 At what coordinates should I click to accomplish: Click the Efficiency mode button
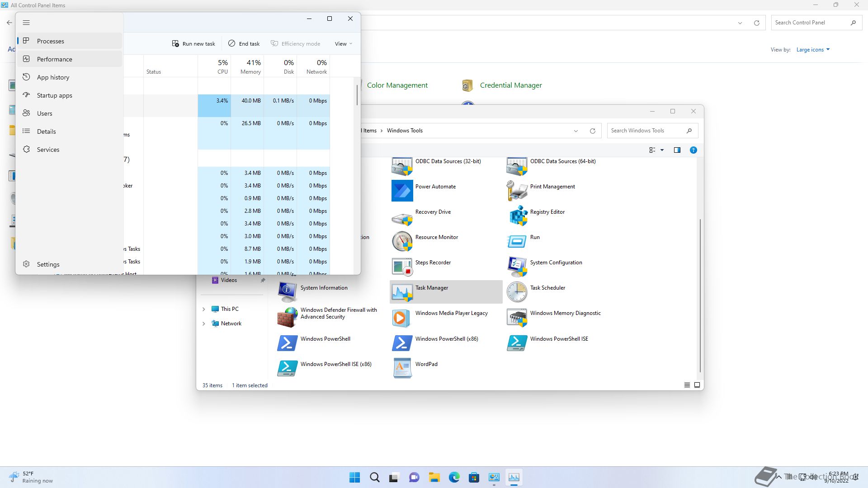click(296, 44)
